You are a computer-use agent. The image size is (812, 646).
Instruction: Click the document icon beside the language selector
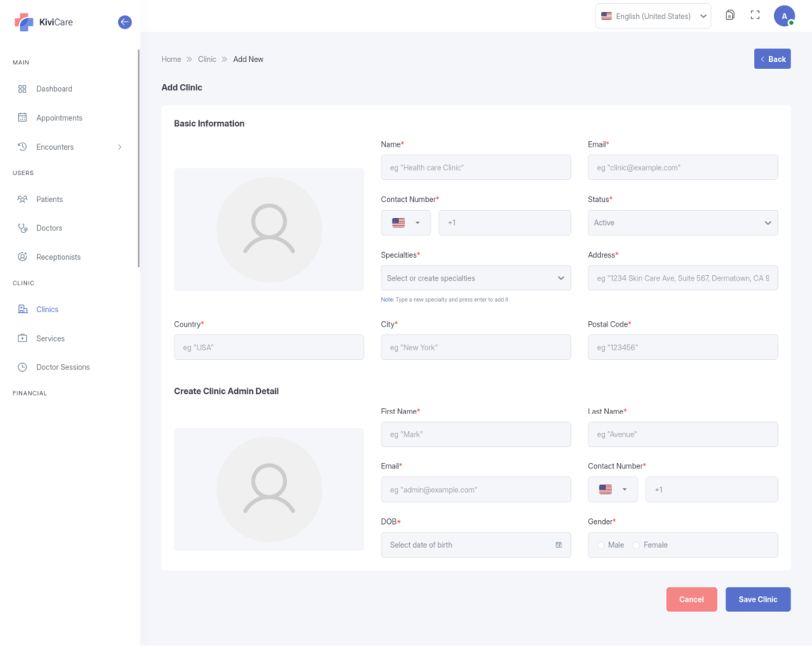[x=730, y=16]
